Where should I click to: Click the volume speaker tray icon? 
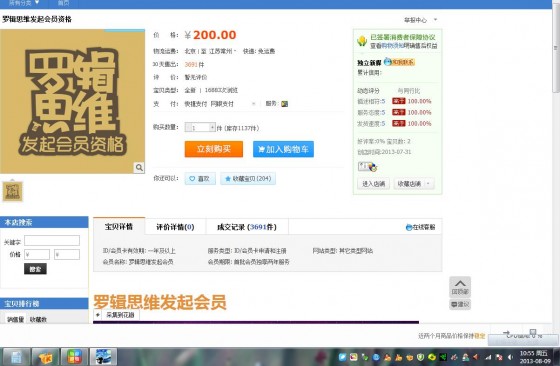511,357
